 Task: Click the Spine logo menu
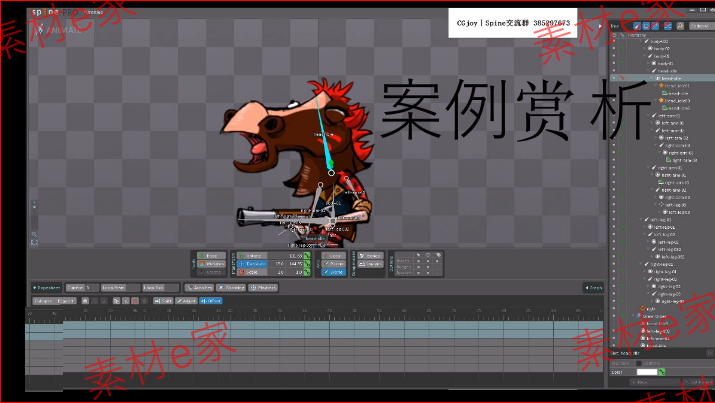click(x=45, y=12)
